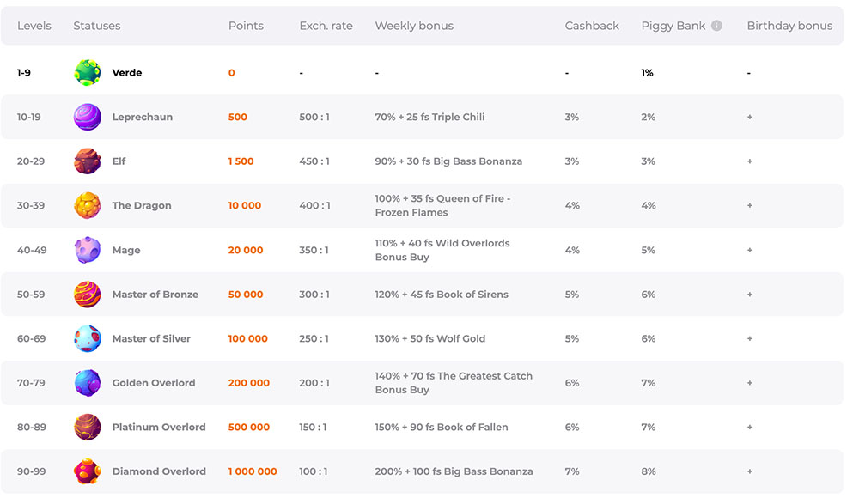Image resolution: width=859 pixels, height=504 pixels.
Task: Click the Master of Silver planet icon
Action: 88,338
